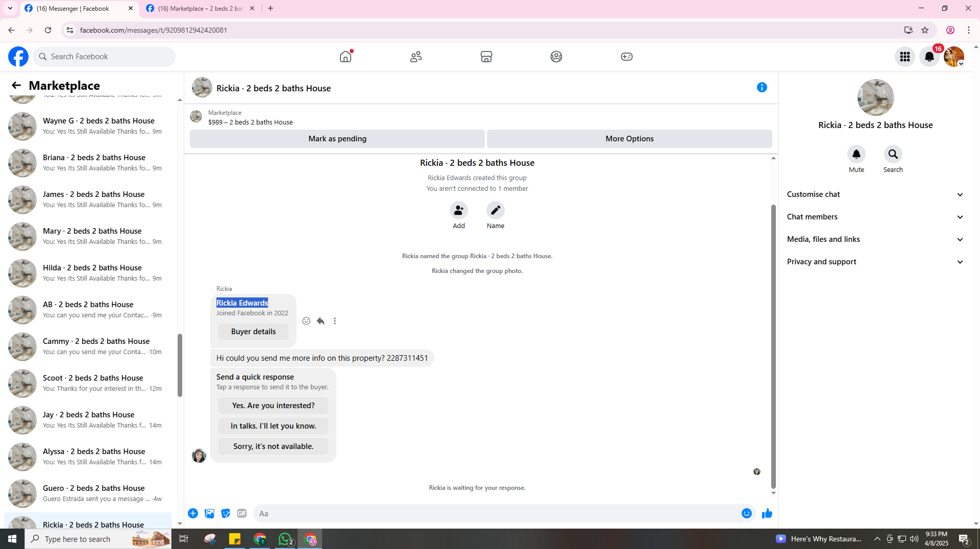Expand Media, files and links section

coord(875,239)
